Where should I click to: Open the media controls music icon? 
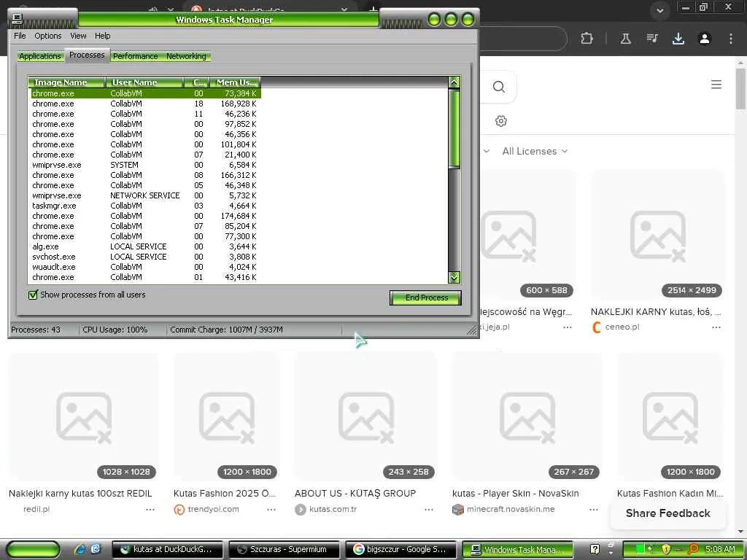click(652, 38)
